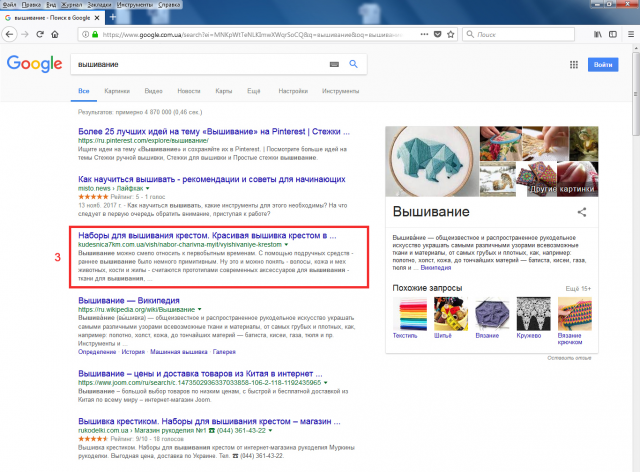The width and height of the screenshot is (640, 472).
Task: Open Joom 'Вышивание – цены и доставка' result
Action: (x=200, y=374)
